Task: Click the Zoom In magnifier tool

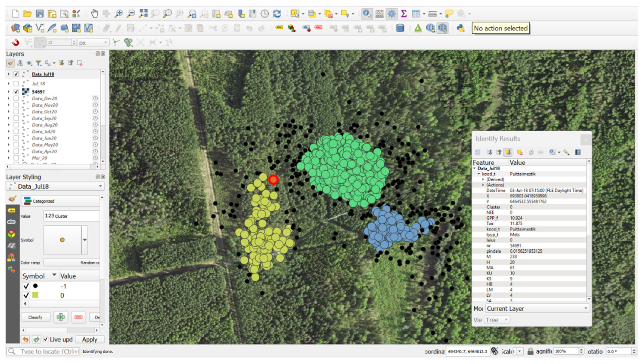Action: (x=119, y=14)
